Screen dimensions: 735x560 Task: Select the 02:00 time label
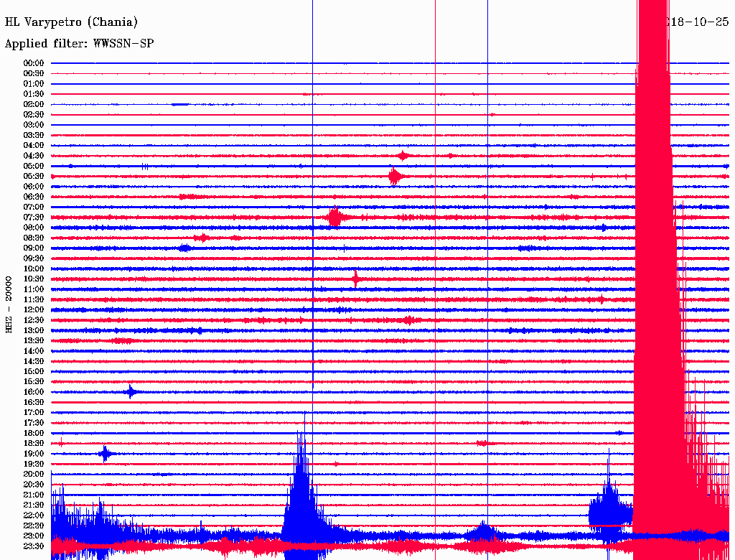[x=34, y=104]
